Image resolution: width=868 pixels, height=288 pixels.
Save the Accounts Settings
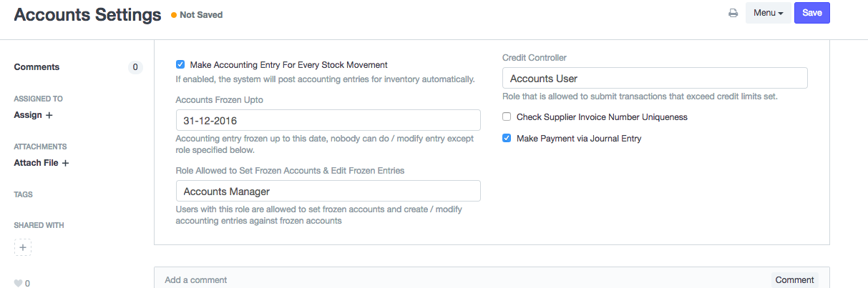tap(811, 13)
